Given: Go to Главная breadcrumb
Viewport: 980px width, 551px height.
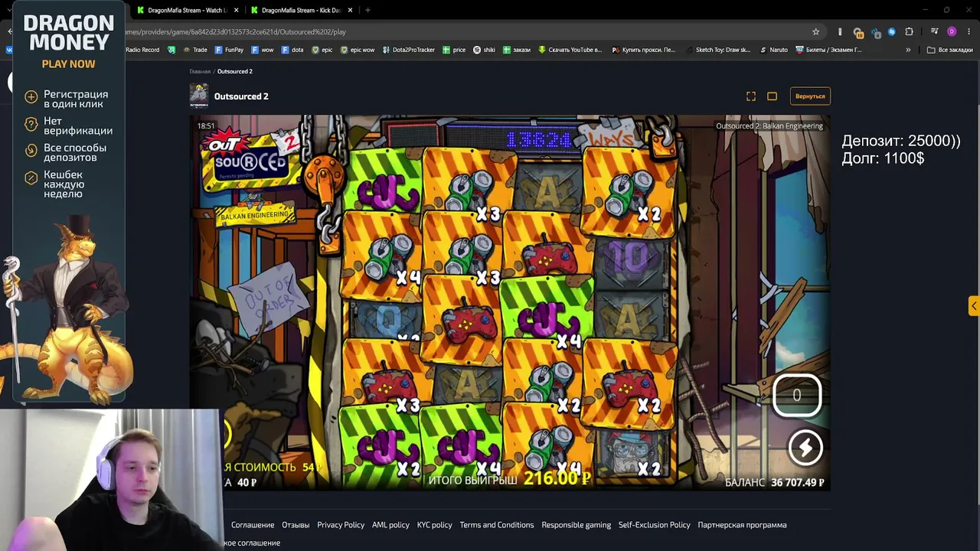Looking at the screenshot, I should (x=200, y=71).
